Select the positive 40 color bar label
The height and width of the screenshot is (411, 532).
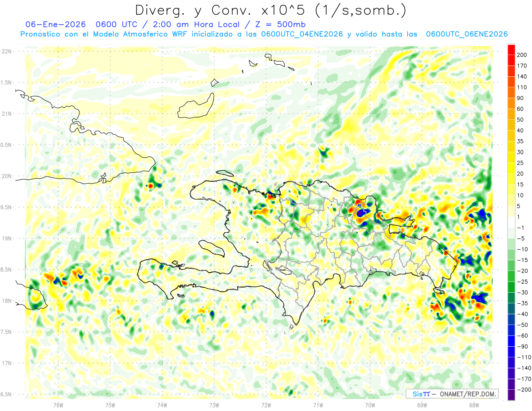pos(520,130)
